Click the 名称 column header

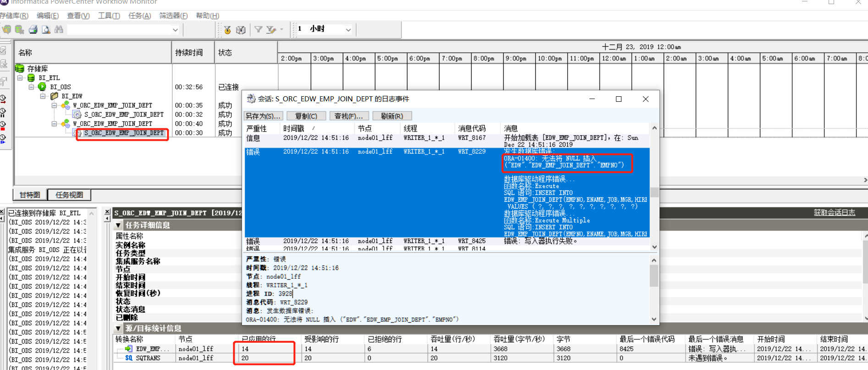(x=93, y=52)
